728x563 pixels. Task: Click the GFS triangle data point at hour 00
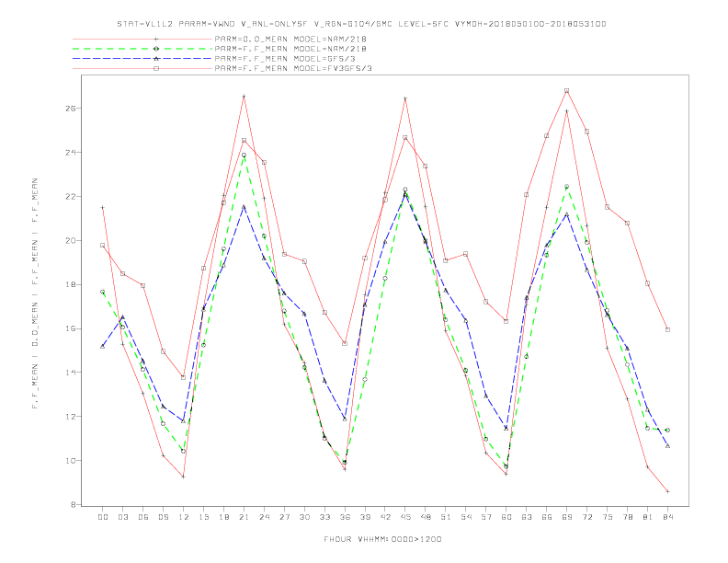[103, 346]
